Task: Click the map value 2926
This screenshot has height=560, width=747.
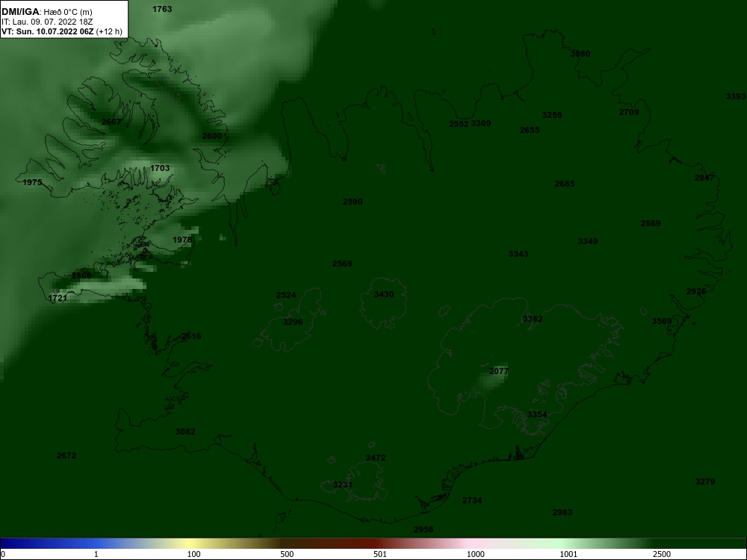Action: pos(696,291)
